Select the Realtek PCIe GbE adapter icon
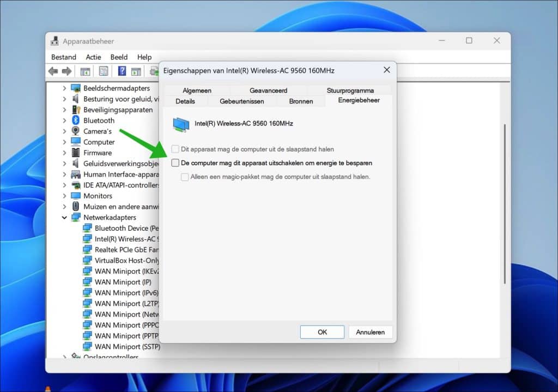 point(87,250)
